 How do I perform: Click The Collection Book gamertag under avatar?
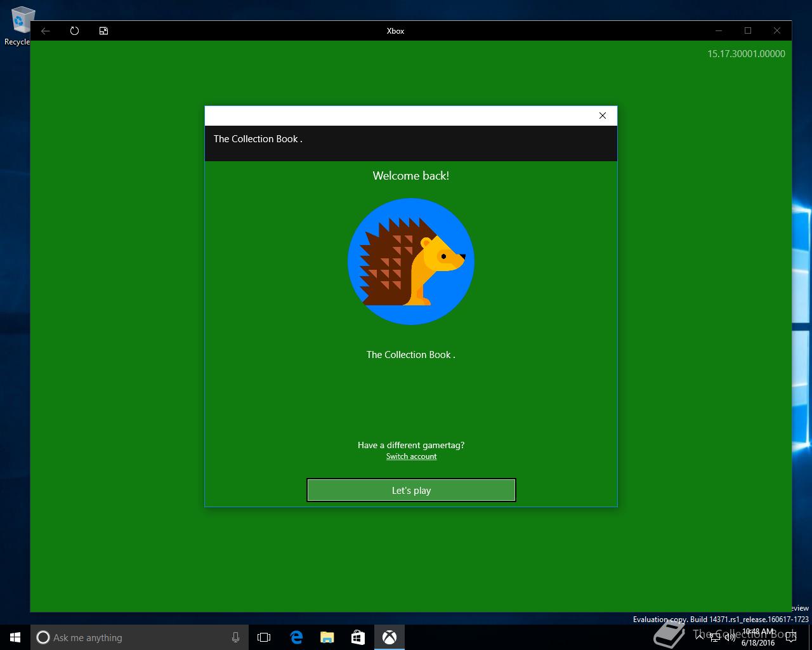point(410,355)
